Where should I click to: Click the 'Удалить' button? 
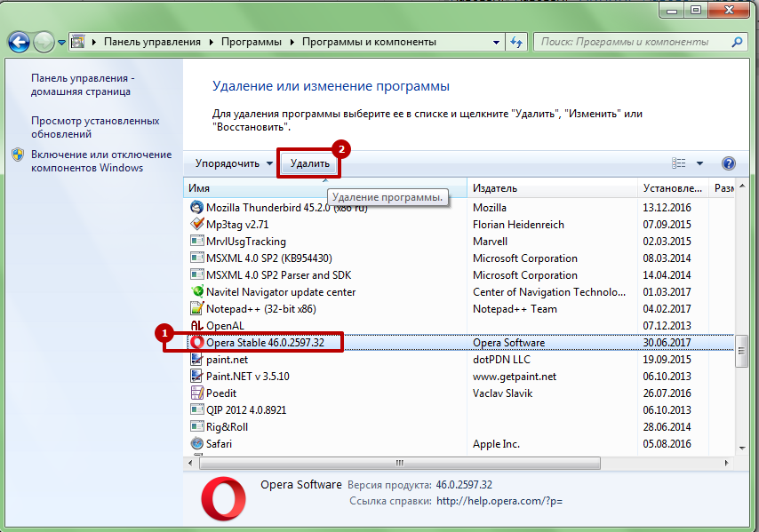pos(310,163)
